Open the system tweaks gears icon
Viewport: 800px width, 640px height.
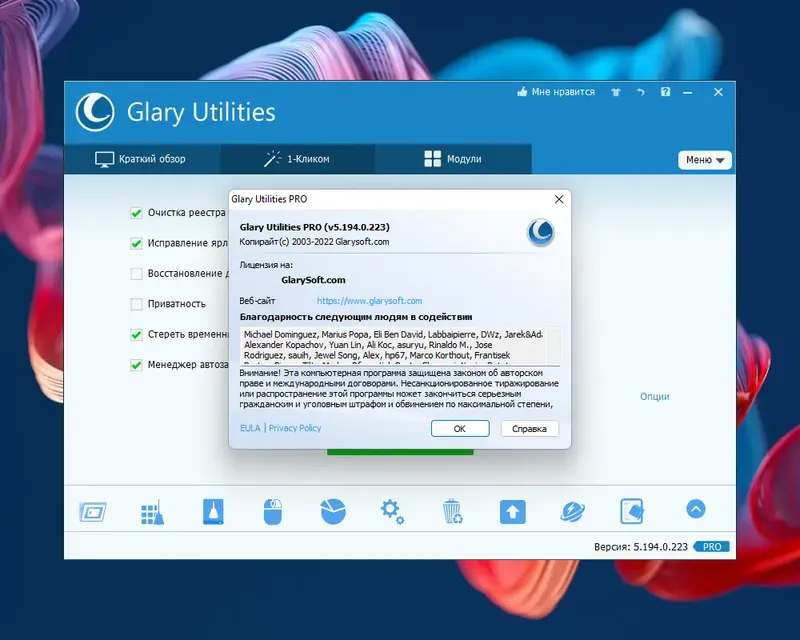point(392,511)
